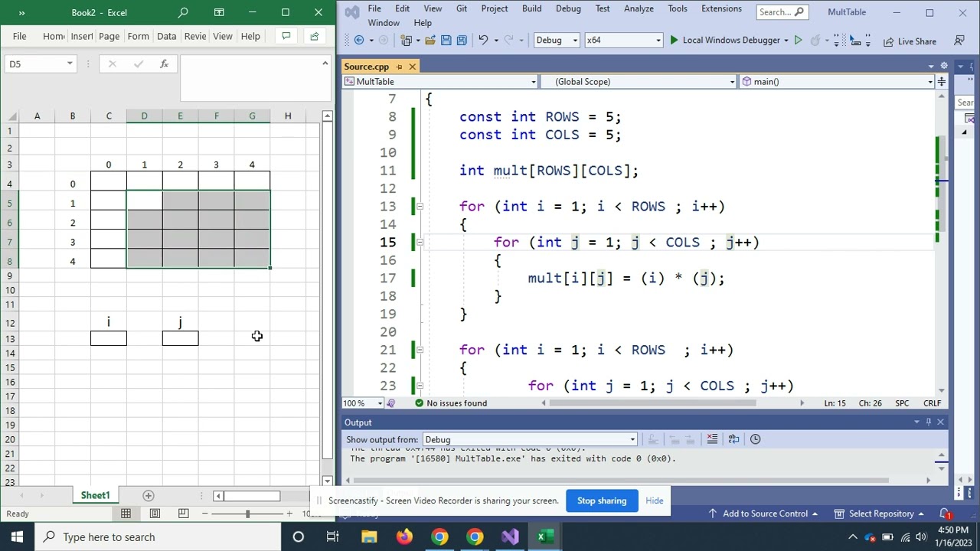Click the clock timestamp icon in Output
The width and height of the screenshot is (980, 551).
[x=755, y=439]
